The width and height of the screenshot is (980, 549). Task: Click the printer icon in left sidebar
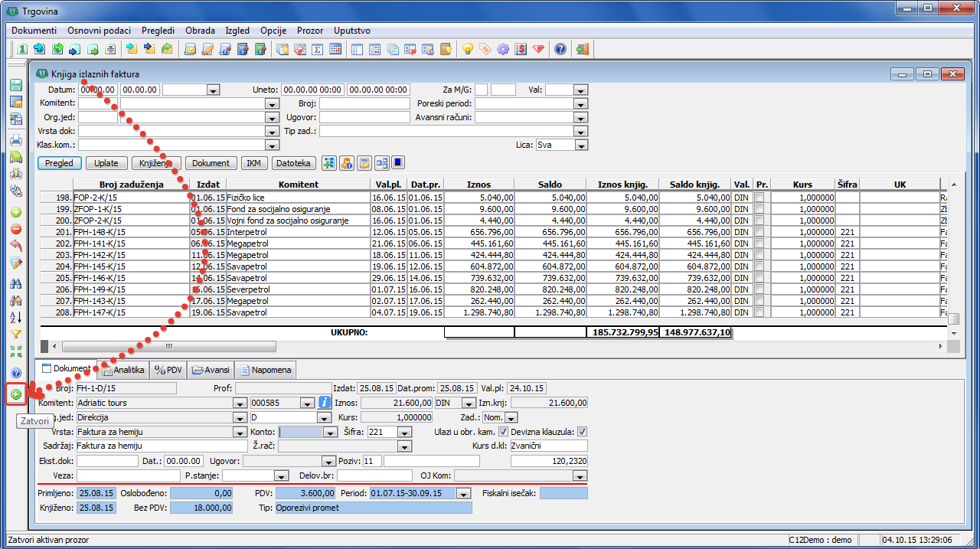coord(16,140)
